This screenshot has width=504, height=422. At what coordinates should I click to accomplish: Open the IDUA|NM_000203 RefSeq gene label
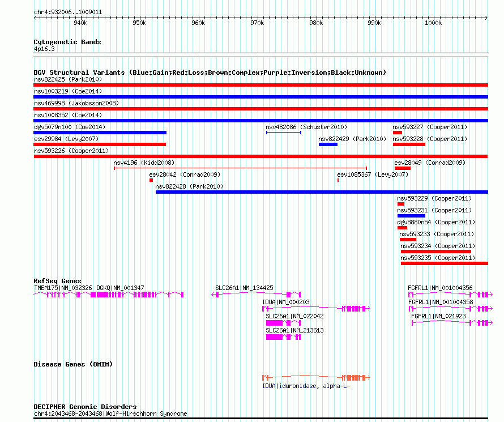tap(286, 302)
